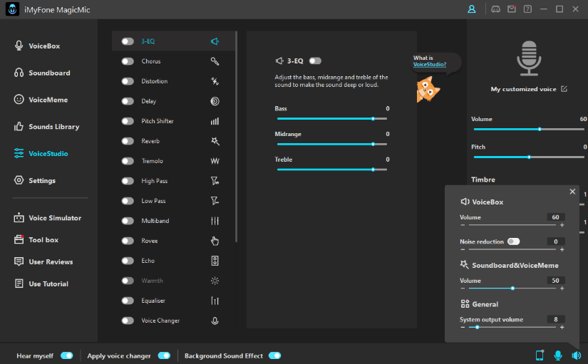
Task: Select VoiceStudio in the sidebar
Action: 41,153
